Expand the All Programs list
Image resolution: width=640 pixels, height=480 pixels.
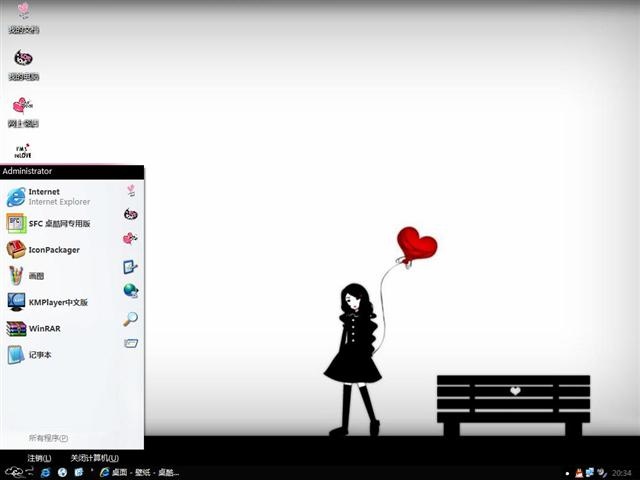48,438
